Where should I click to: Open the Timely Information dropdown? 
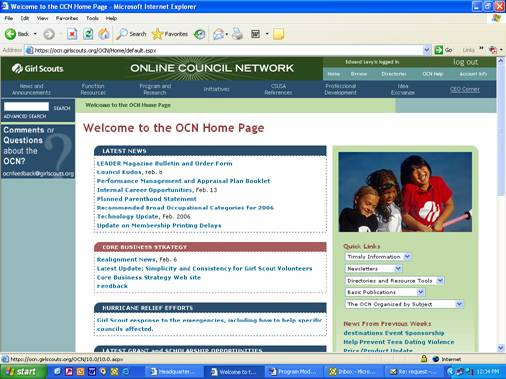point(378,257)
